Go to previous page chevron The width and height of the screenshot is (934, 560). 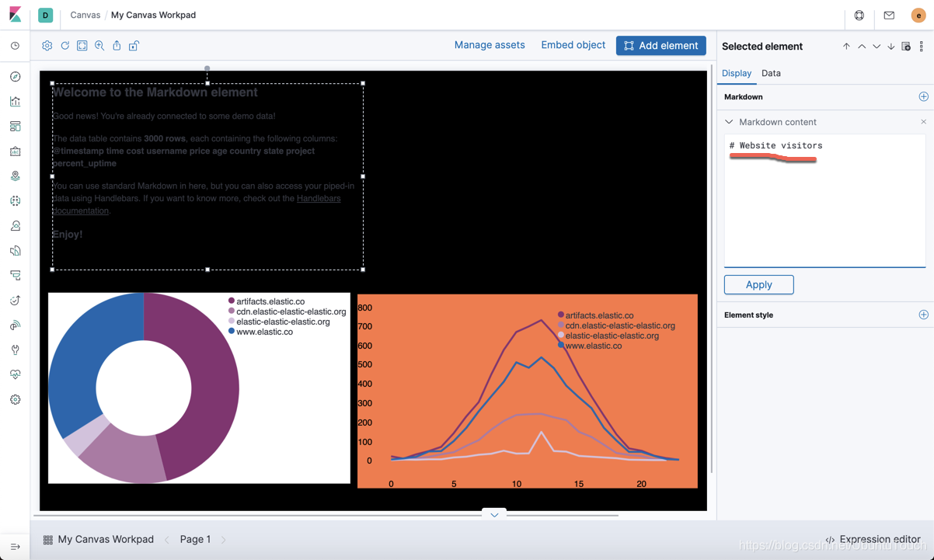pos(166,540)
